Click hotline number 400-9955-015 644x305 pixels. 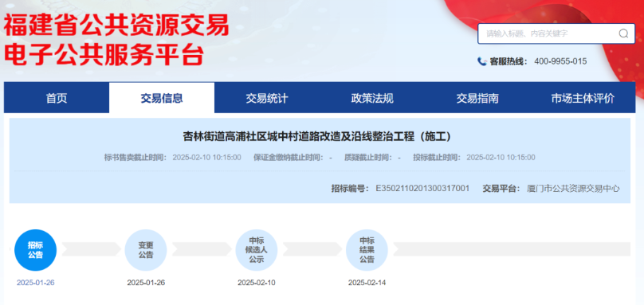560,61
